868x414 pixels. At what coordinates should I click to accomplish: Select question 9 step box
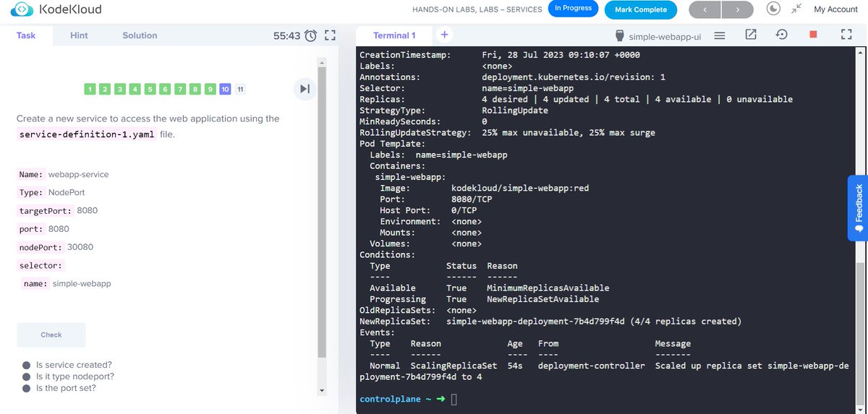(x=210, y=89)
